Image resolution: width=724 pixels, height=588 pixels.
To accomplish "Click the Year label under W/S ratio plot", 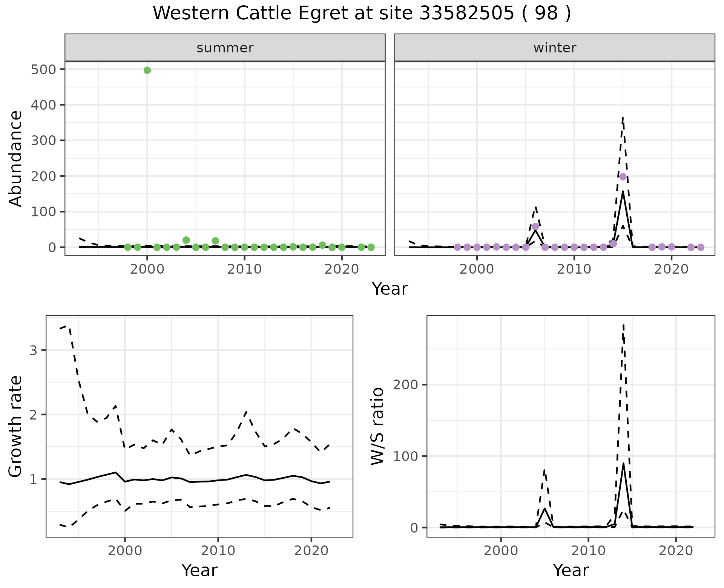I will coord(571,570).
